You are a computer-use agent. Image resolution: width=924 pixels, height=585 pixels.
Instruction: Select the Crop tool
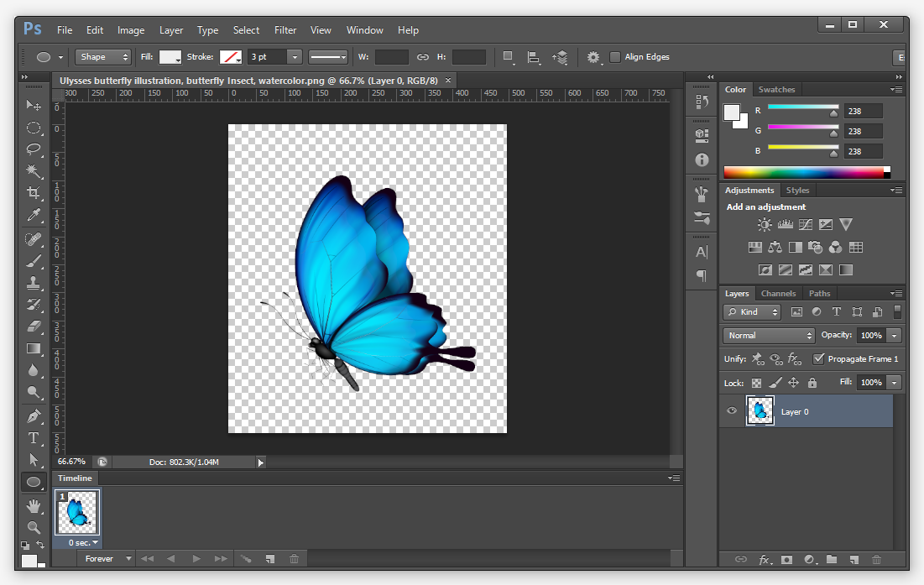34,192
